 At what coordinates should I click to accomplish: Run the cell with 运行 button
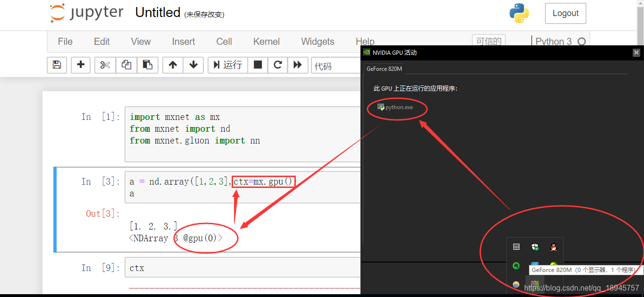click(x=227, y=65)
